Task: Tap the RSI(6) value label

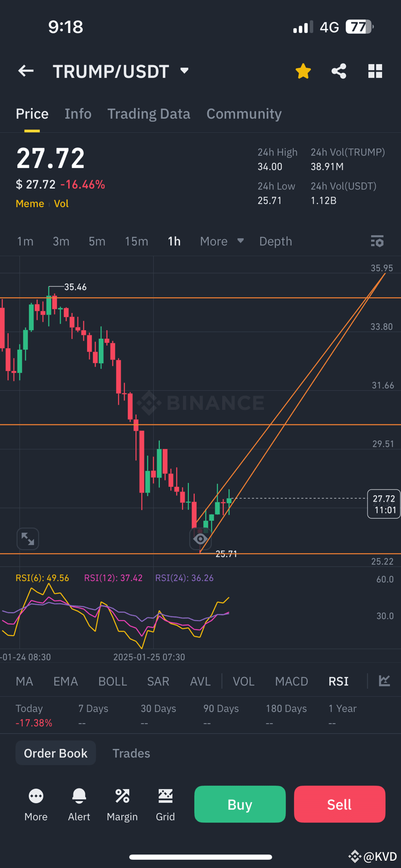Action: click(42, 578)
